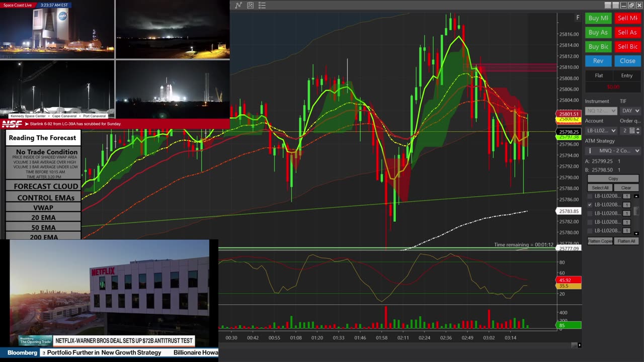
Task: Open the TIF dropdown set to DAY
Action: tap(630, 111)
